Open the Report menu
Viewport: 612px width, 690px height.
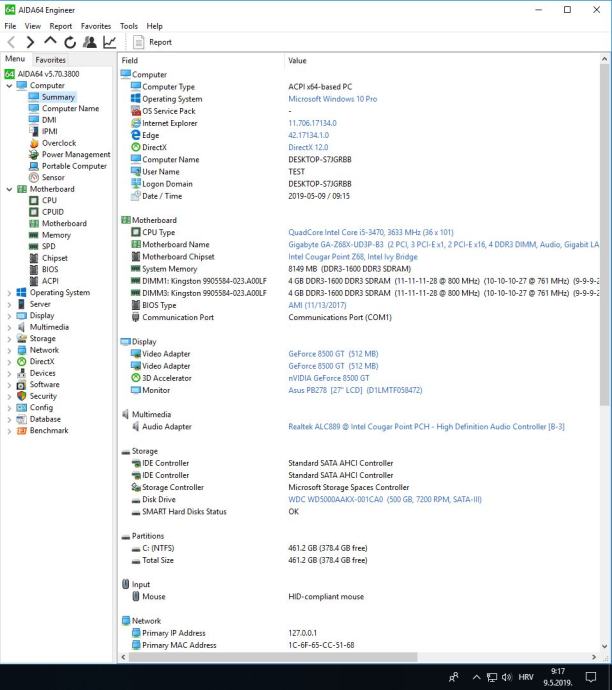(60, 26)
